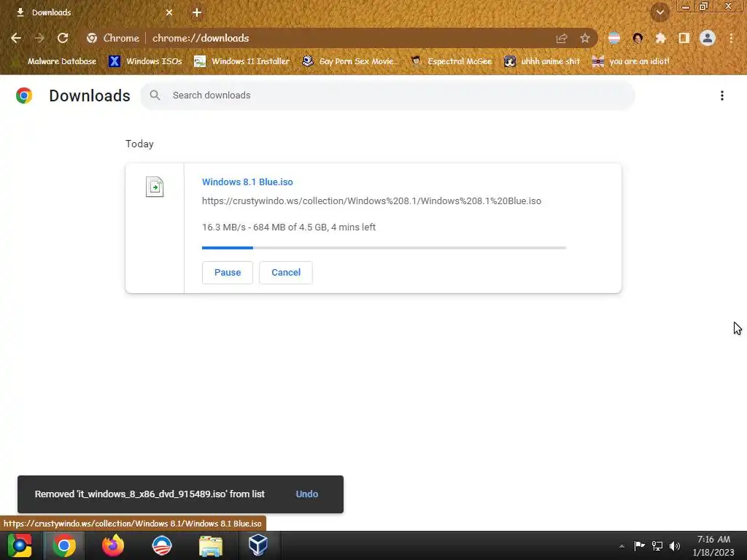The width and height of the screenshot is (747, 560).
Task: Open the volume speaker tray icon
Action: point(675,545)
